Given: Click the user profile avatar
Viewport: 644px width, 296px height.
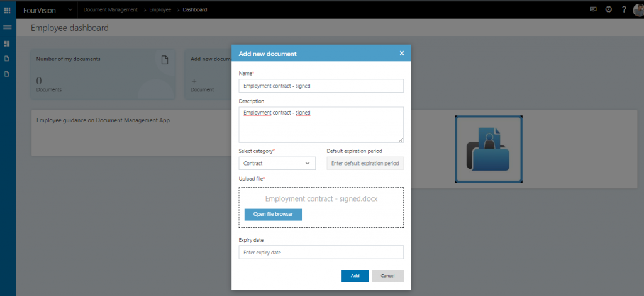Looking at the screenshot, I should [x=639, y=10].
